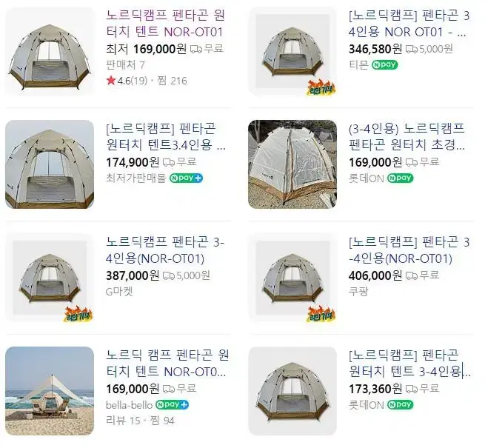485x448 pixels.
Task: Click Npay plus badge beside 최저가판매몰
Action: [x=186, y=178]
